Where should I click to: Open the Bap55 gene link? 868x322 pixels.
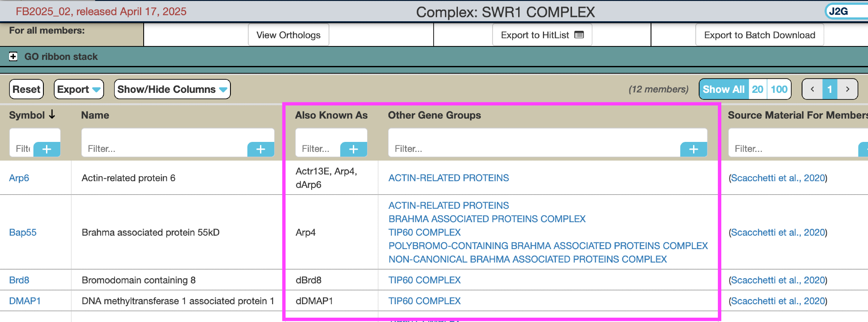point(23,233)
